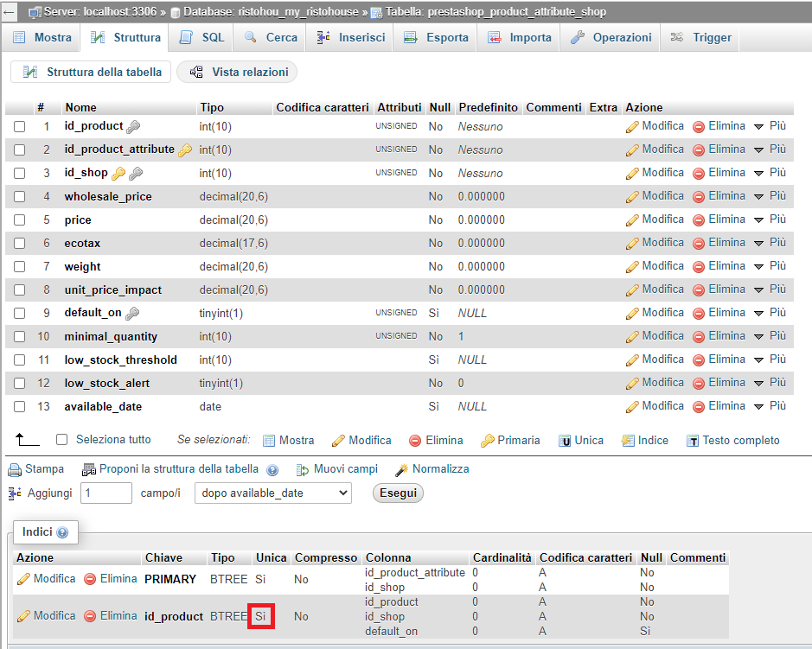Open the Più dropdown for weight
This screenshot has height=649, width=812.
tap(770, 266)
